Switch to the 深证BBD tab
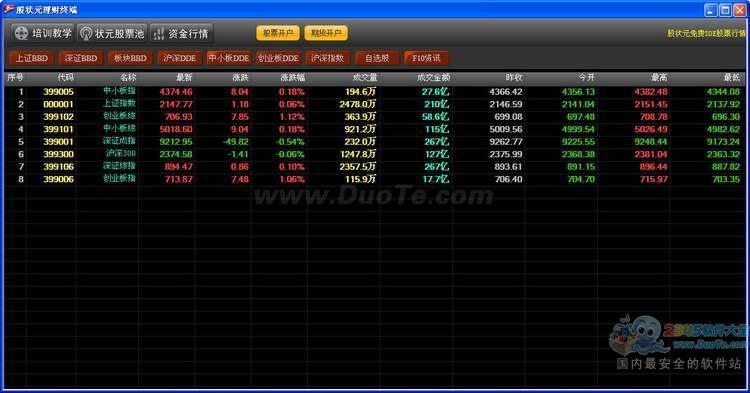 [81, 58]
